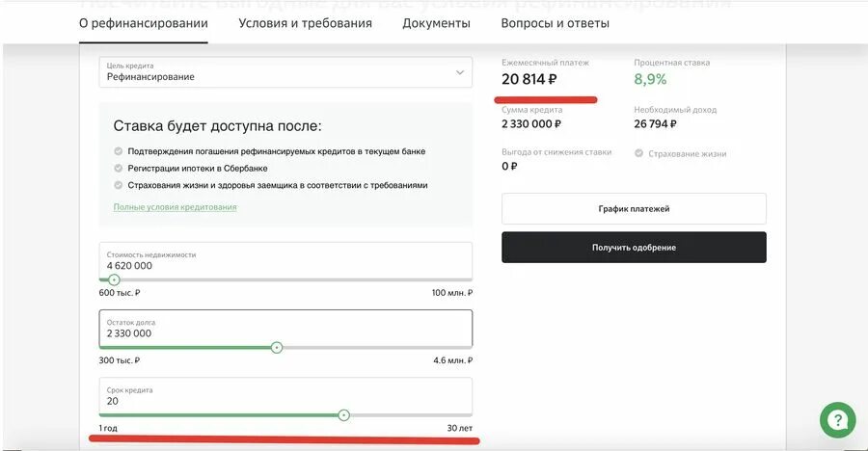The height and width of the screenshot is (451, 868).
Task: Click the Срок кредита slider handle
Action: [343, 415]
